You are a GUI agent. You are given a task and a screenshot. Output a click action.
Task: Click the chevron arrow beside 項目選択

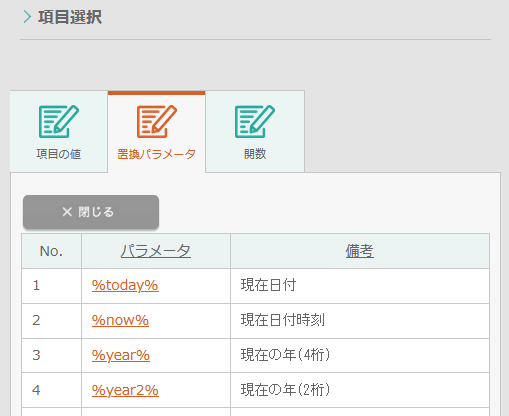point(27,17)
